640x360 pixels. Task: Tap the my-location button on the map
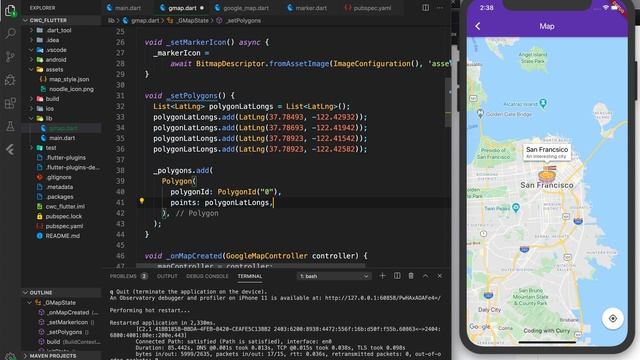613,318
